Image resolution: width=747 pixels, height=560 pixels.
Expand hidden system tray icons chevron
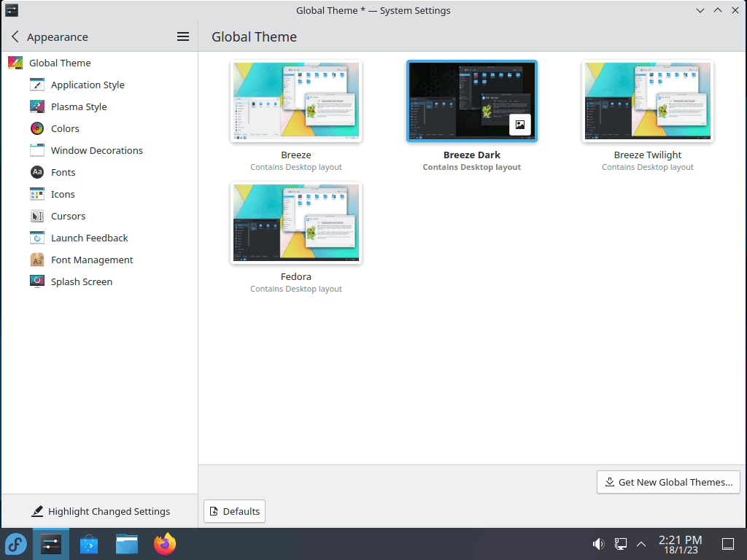640,544
